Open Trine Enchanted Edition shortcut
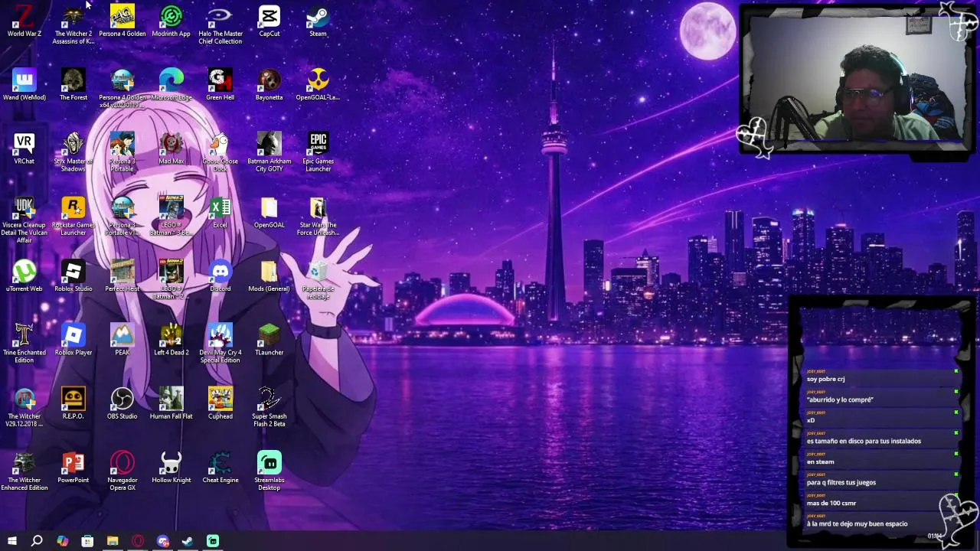 click(24, 343)
